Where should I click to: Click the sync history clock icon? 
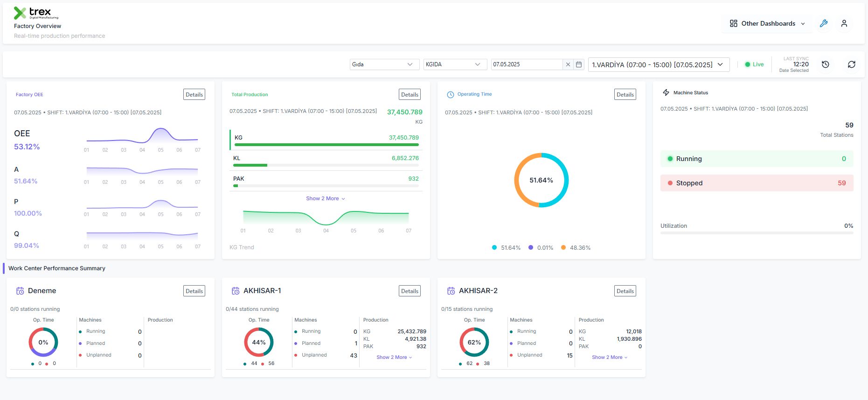pos(826,64)
